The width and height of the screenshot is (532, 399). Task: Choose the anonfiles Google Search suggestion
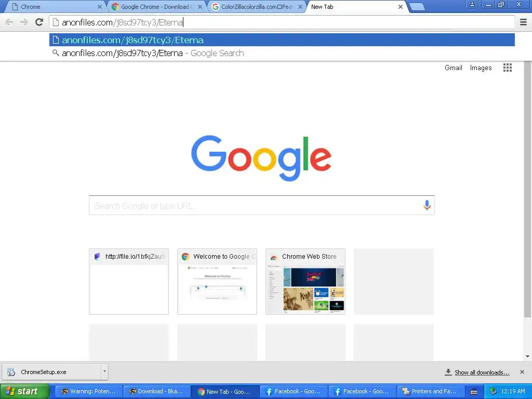click(282, 54)
